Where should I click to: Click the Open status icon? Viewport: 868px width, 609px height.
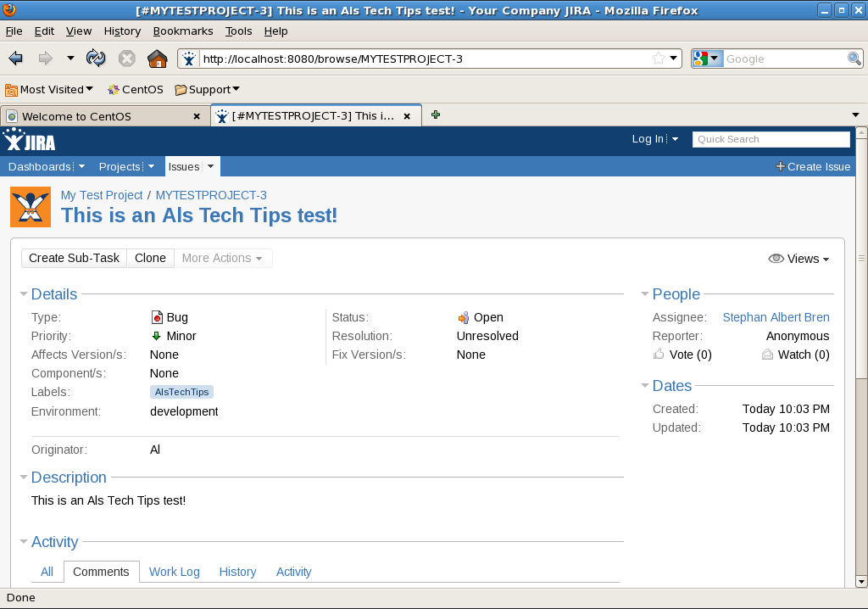(464, 317)
